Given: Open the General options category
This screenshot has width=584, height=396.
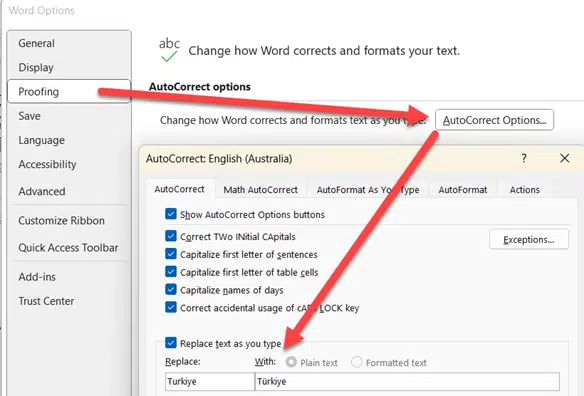Looking at the screenshot, I should tap(36, 43).
